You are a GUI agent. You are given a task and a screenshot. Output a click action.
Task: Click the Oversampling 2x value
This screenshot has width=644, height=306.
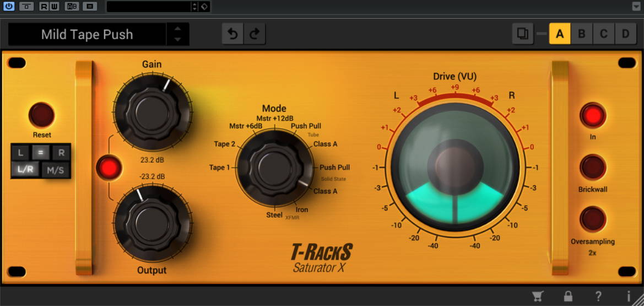(x=592, y=253)
